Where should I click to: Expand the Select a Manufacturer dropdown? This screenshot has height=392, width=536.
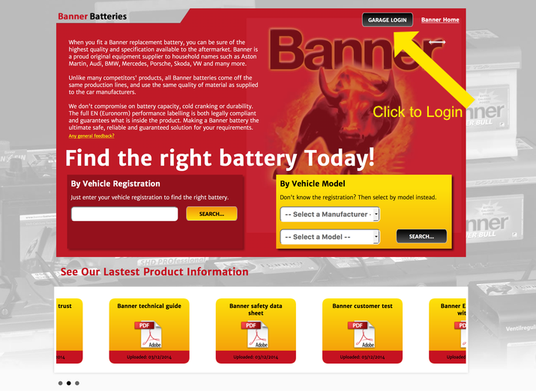coord(330,214)
